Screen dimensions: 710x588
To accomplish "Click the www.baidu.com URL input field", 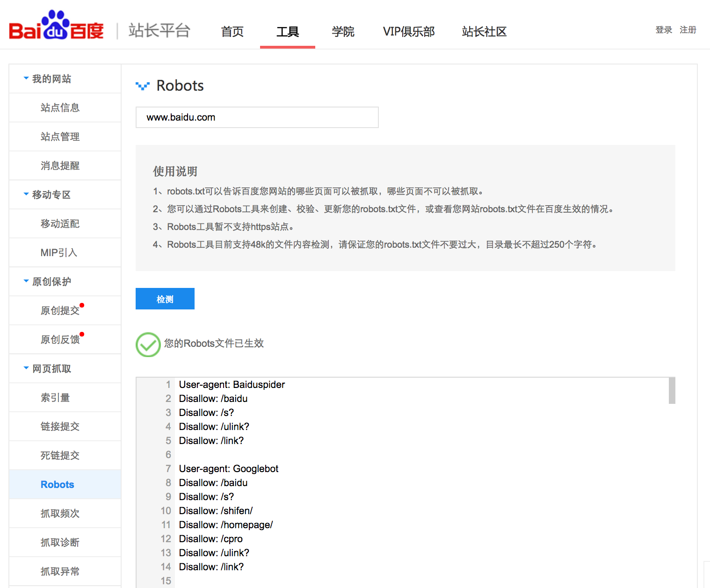I will click(x=257, y=117).
